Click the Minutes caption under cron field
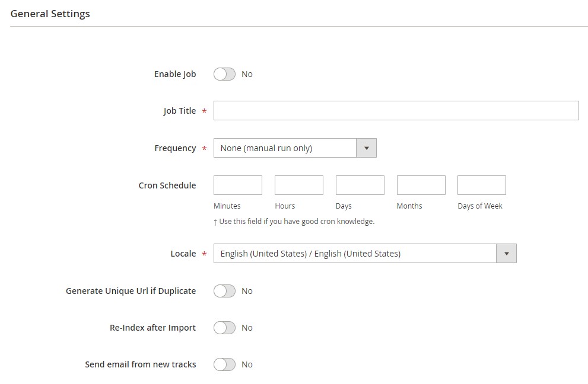 pyautogui.click(x=227, y=206)
